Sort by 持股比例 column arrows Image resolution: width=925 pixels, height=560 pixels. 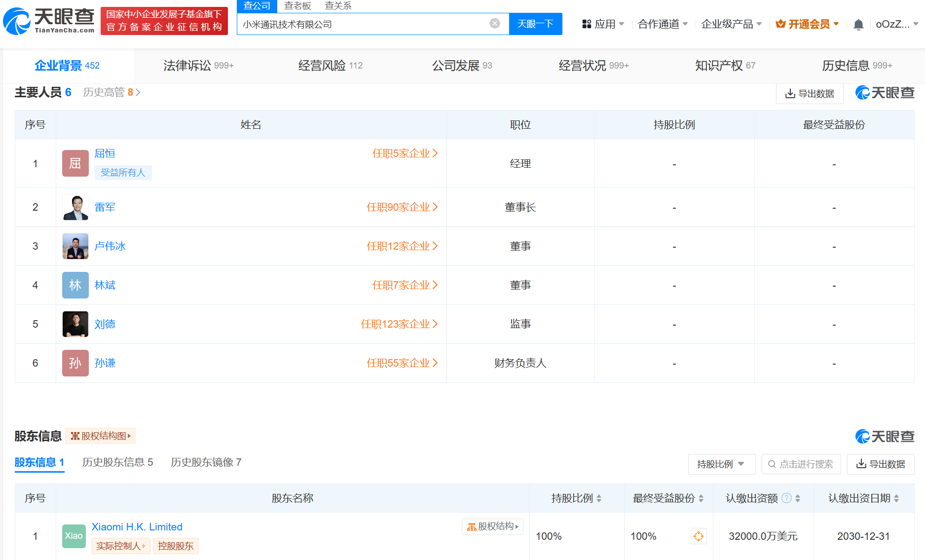tap(599, 498)
